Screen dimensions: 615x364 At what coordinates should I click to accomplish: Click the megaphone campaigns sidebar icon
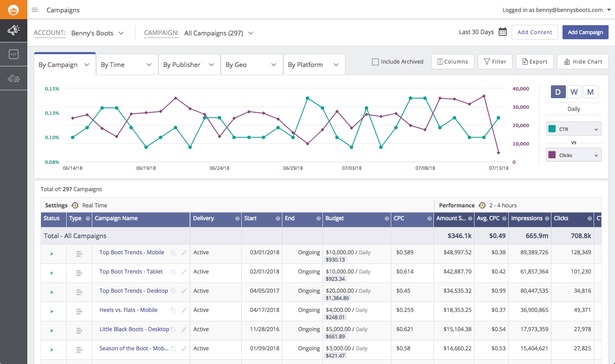[x=14, y=30]
